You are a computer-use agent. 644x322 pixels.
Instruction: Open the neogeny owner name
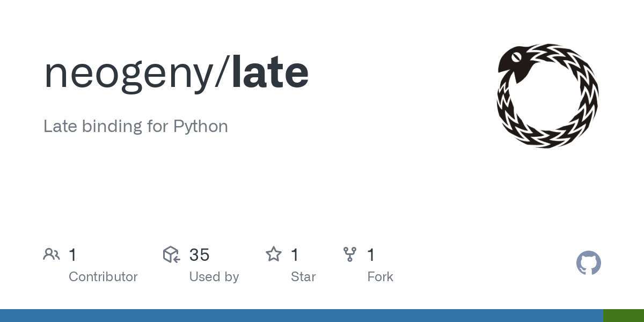pos(129,74)
